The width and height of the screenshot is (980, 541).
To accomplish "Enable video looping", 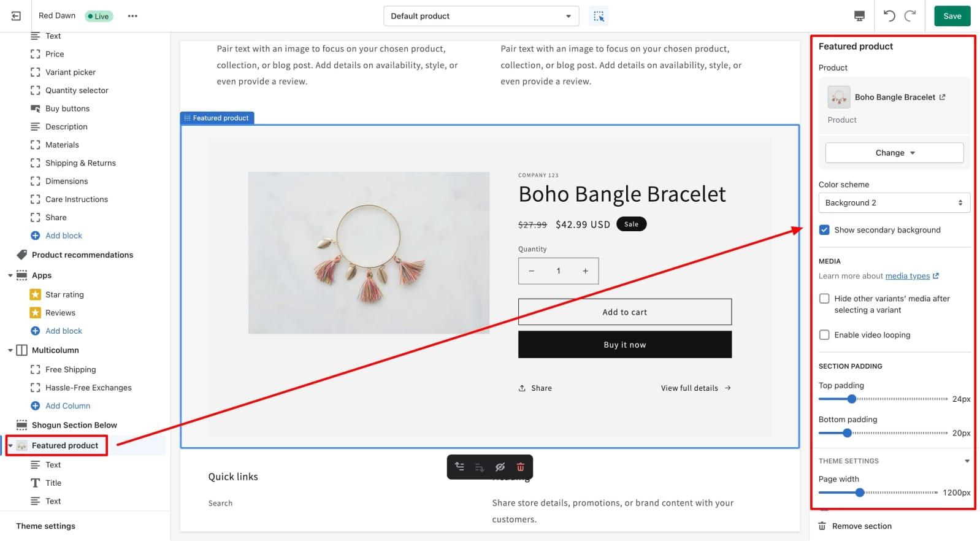I will point(824,335).
